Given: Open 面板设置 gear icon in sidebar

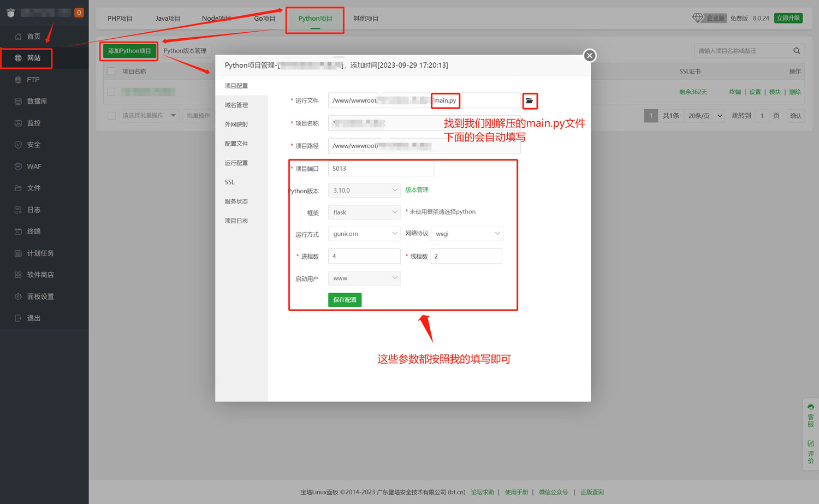Looking at the screenshot, I should point(18,297).
